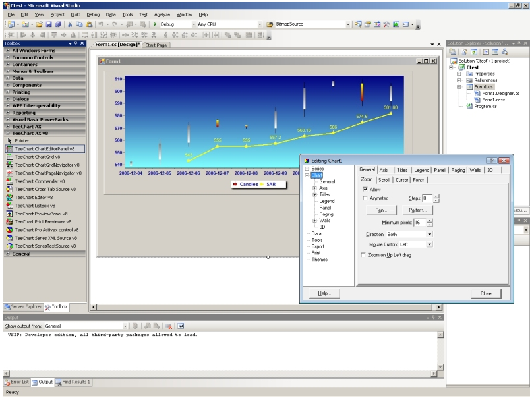Open Find in Files binoculars icon
The height and width of the screenshot is (400, 532).
(x=270, y=24)
